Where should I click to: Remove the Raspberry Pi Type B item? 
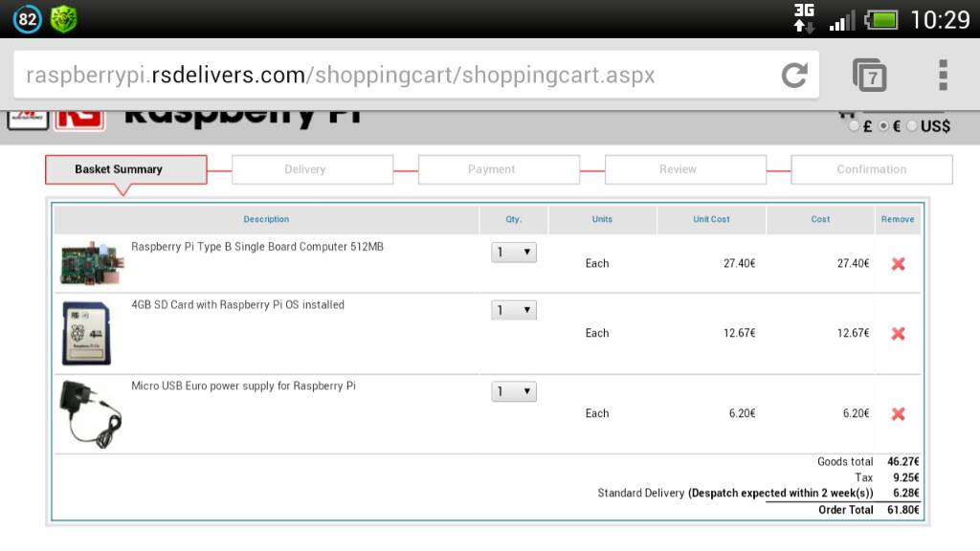(x=898, y=264)
